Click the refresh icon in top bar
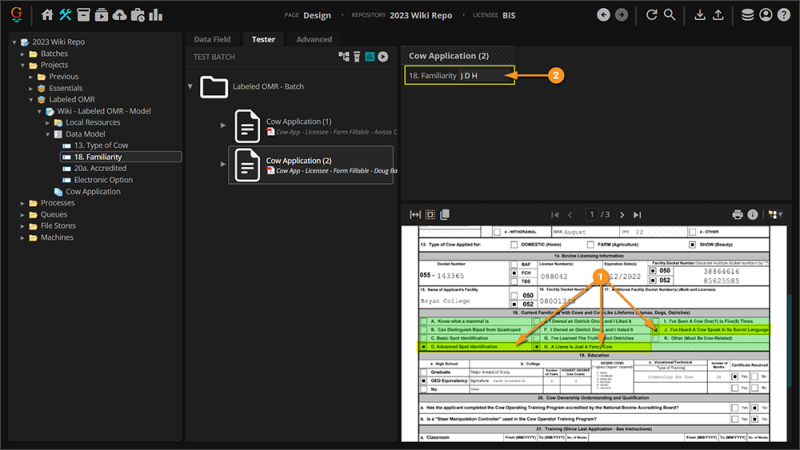The image size is (800, 450). coord(652,15)
